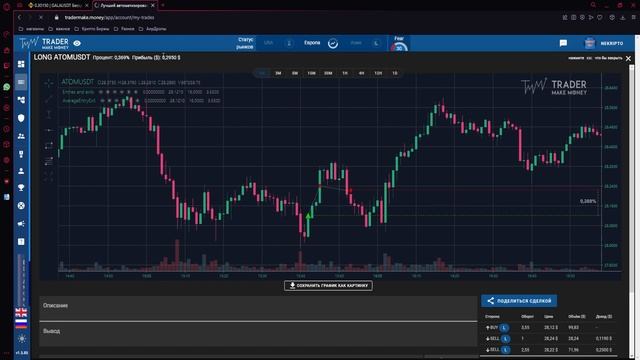Click the Europe market status chart icon

coord(333,43)
